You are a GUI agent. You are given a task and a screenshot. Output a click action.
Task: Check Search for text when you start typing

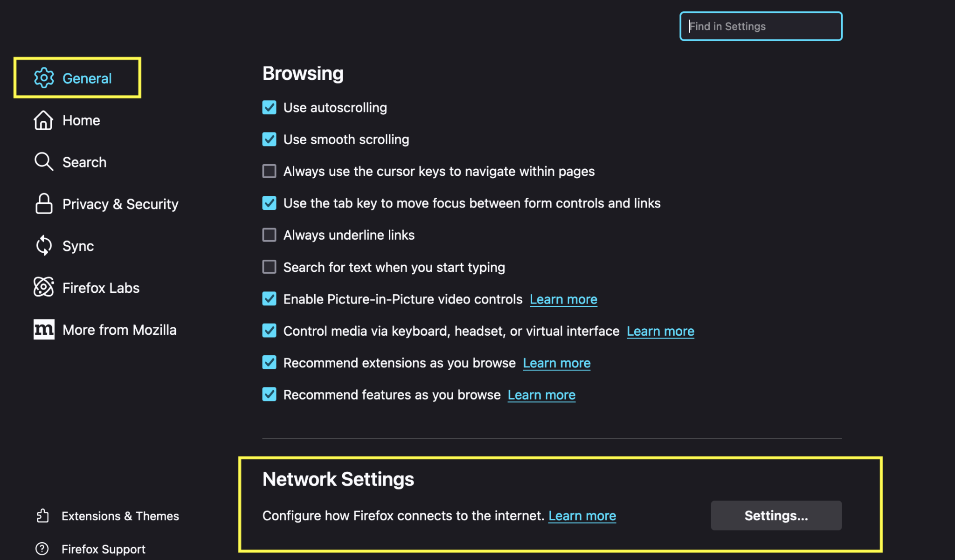269,267
